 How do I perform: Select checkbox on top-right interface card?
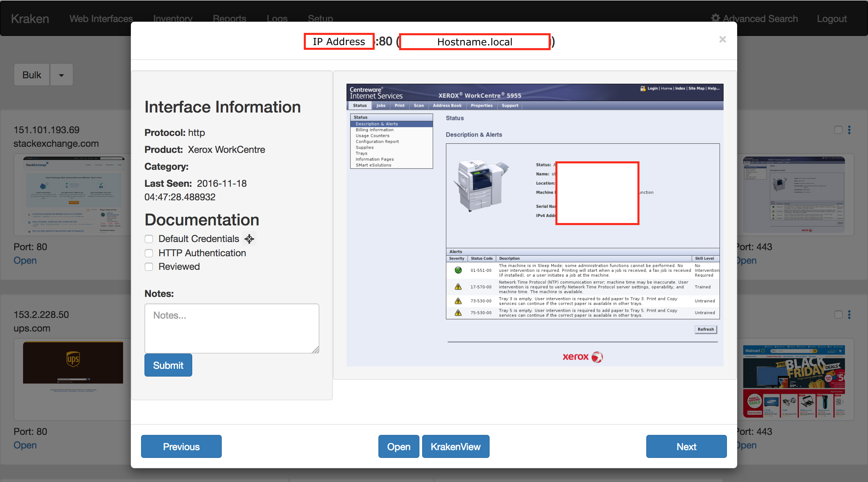point(838,130)
